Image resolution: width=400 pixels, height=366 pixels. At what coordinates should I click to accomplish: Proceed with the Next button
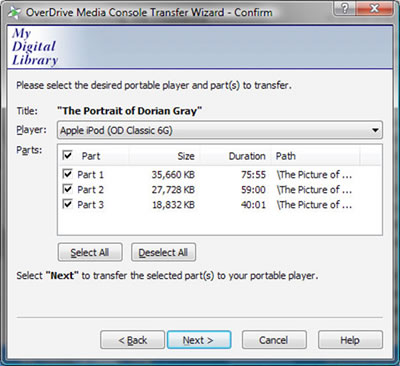coord(199,340)
